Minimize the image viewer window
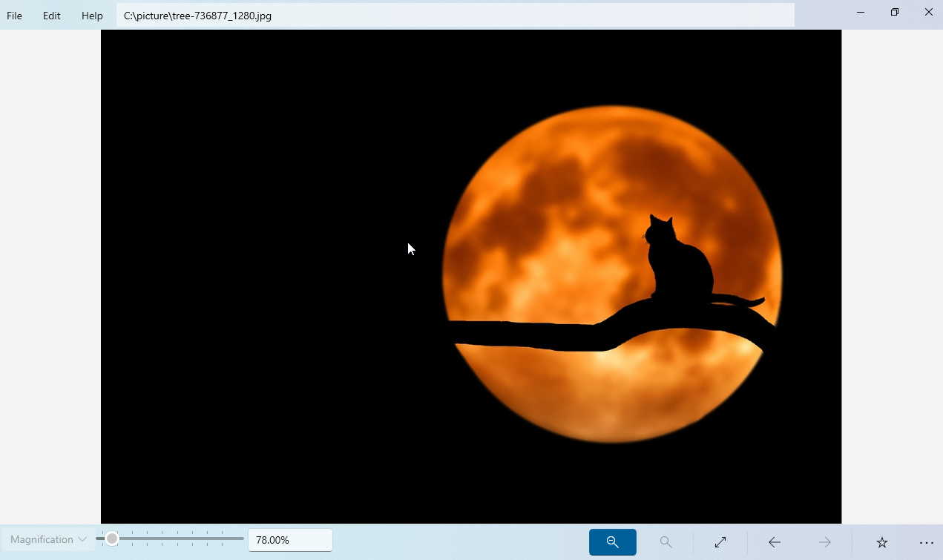The height and width of the screenshot is (560, 943). 861,13
